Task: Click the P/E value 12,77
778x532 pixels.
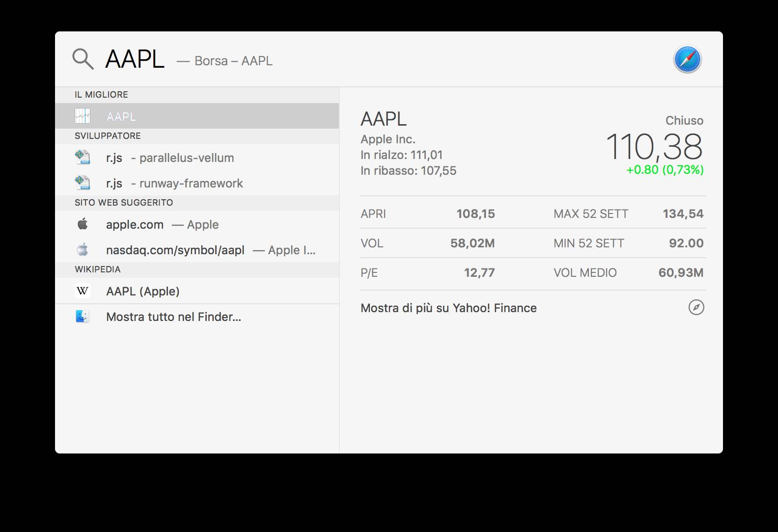Action: (479, 272)
